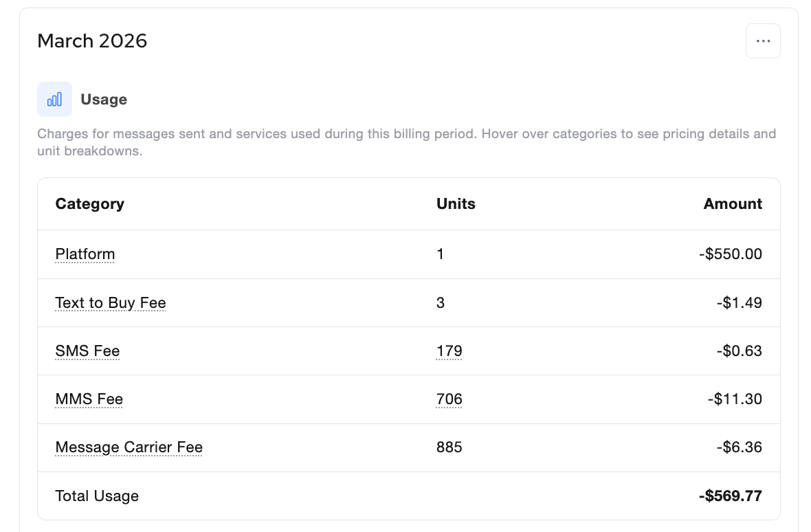
Task: Click the Units column header
Action: point(456,204)
